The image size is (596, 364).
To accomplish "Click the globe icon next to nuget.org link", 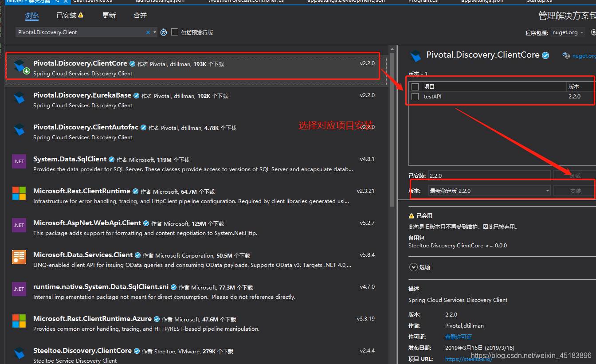I will click(x=566, y=56).
